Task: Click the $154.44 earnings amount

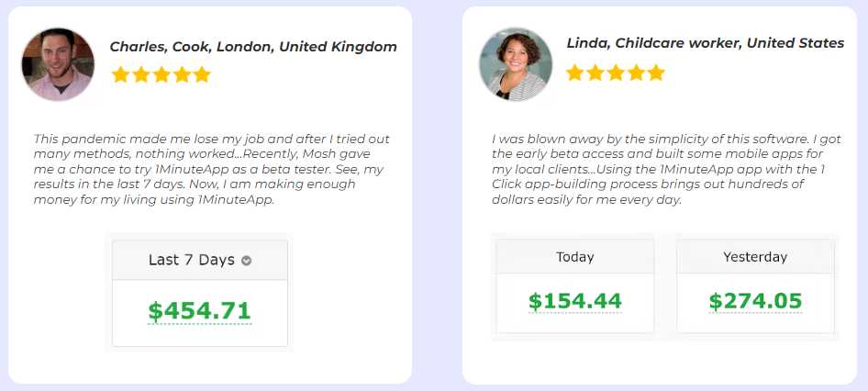Action: click(x=574, y=301)
